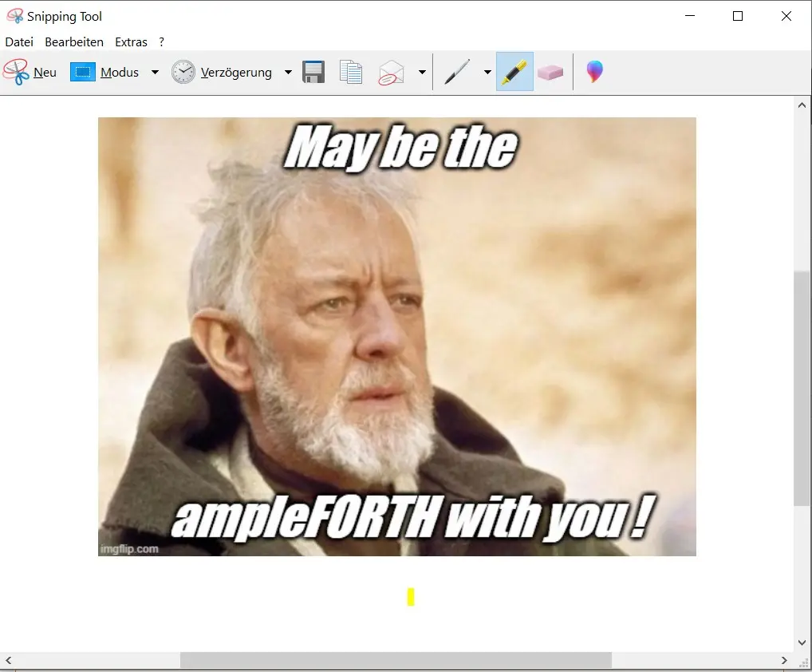Save the snip with floppy disk icon
The height and width of the screenshot is (672, 812).
[x=313, y=72]
